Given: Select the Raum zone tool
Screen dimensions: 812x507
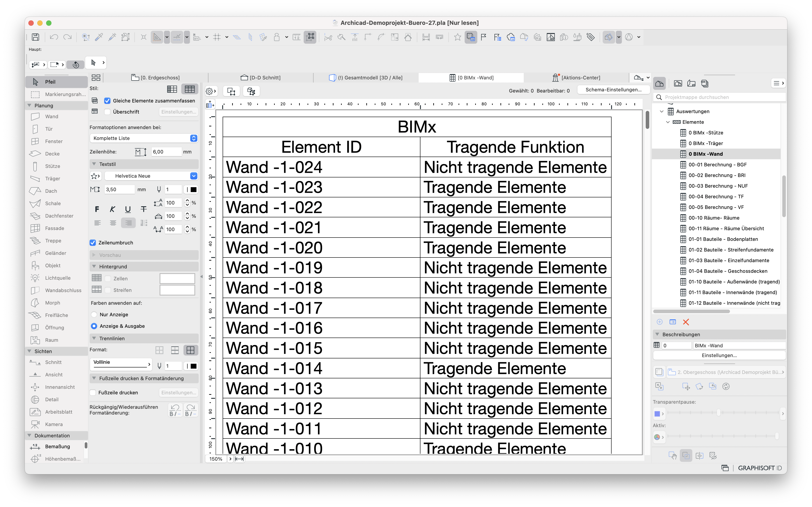Looking at the screenshot, I should click(56, 340).
